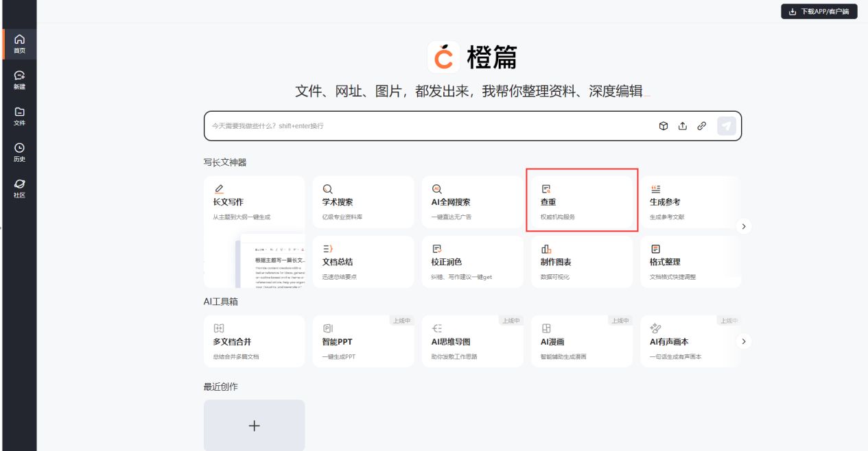Open 首页 home in sidebar
Screen dimensions: 868x451
click(x=19, y=44)
